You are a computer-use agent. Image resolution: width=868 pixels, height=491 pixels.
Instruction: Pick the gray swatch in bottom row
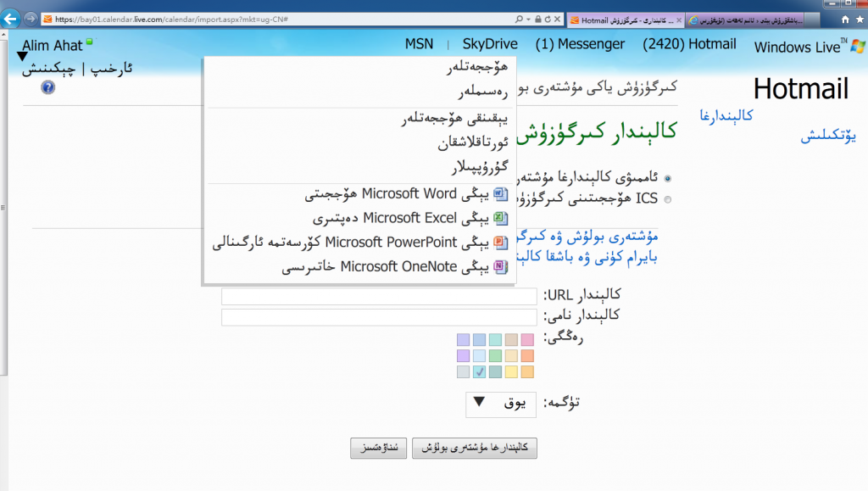coord(464,371)
